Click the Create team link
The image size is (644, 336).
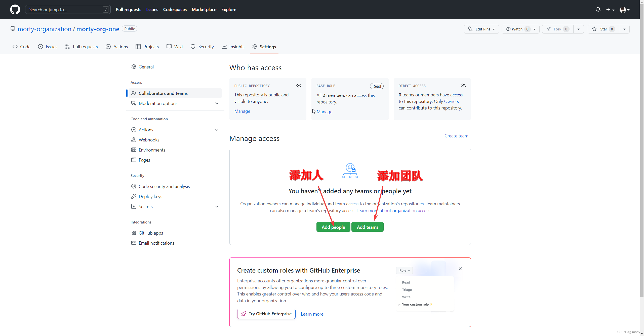click(456, 136)
